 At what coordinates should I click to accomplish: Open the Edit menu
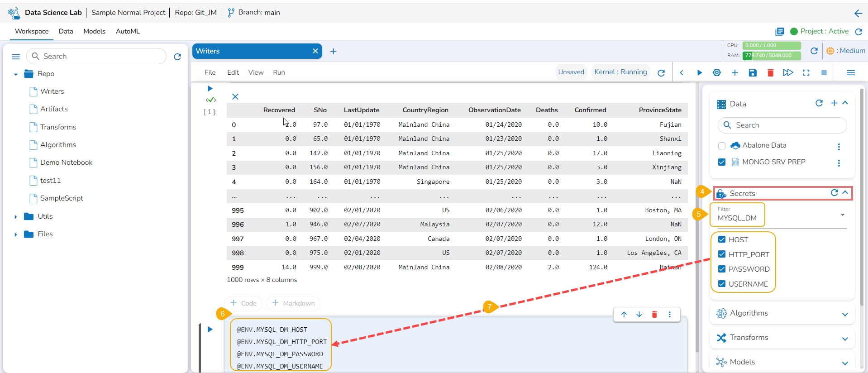tap(233, 72)
